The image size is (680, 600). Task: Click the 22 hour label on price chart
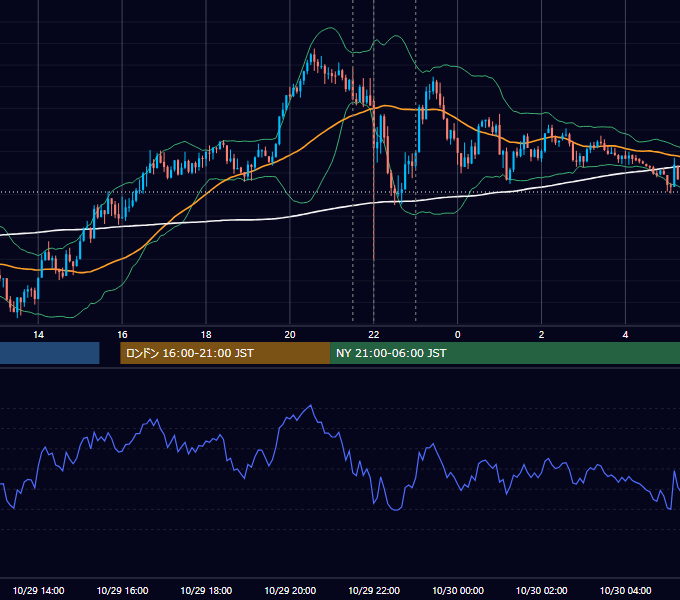point(373,335)
